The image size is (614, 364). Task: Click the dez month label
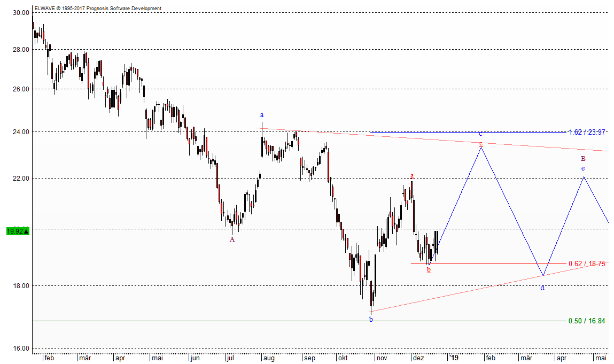coord(418,358)
